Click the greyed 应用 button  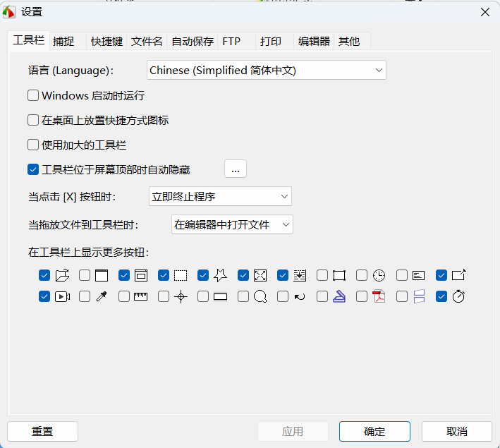tap(293, 431)
